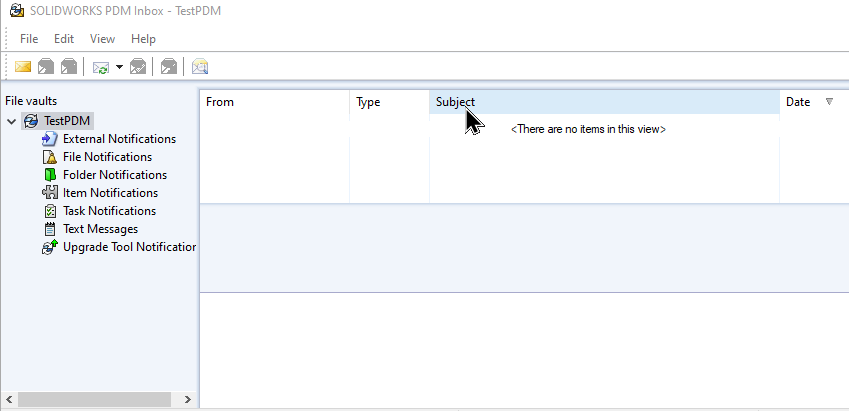Click the envelope with magnifying glass search icon
The width and height of the screenshot is (849, 411).
(200, 67)
